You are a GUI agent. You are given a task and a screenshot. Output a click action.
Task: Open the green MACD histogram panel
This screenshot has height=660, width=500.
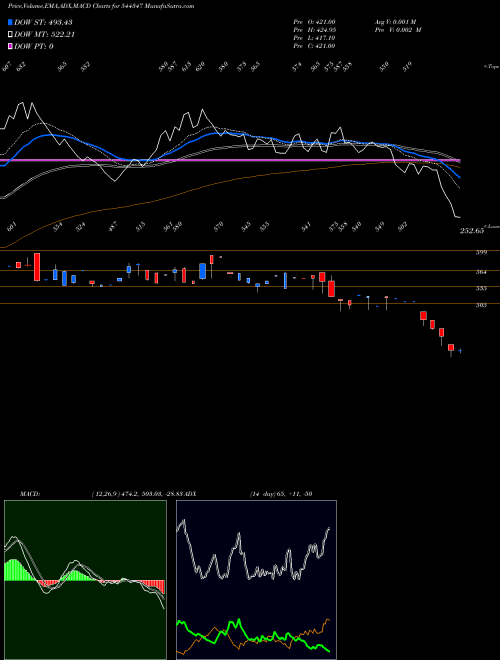click(x=85, y=580)
